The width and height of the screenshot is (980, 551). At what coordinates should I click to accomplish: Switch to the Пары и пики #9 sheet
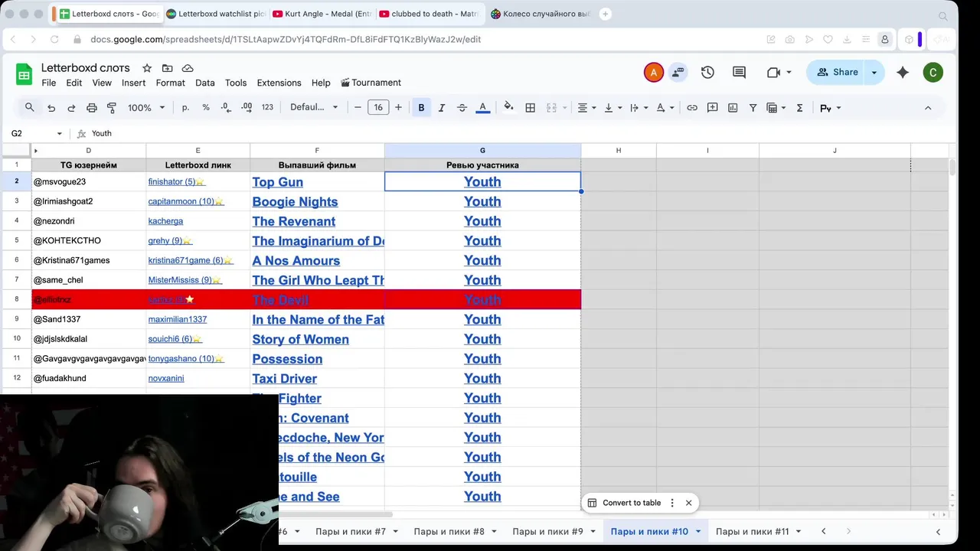[547, 531]
